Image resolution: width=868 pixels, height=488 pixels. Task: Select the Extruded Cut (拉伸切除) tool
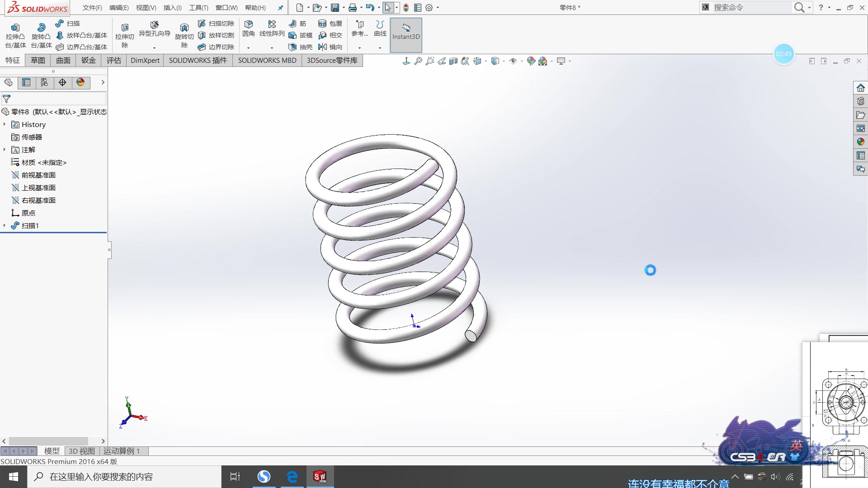125,36
